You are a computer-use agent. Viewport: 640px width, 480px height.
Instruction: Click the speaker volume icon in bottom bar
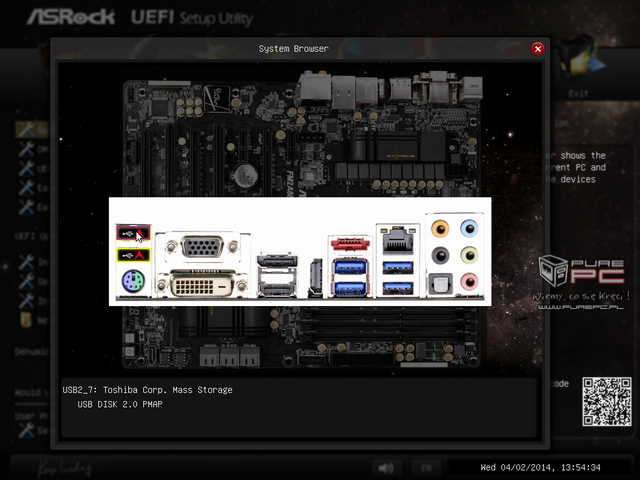[386, 468]
